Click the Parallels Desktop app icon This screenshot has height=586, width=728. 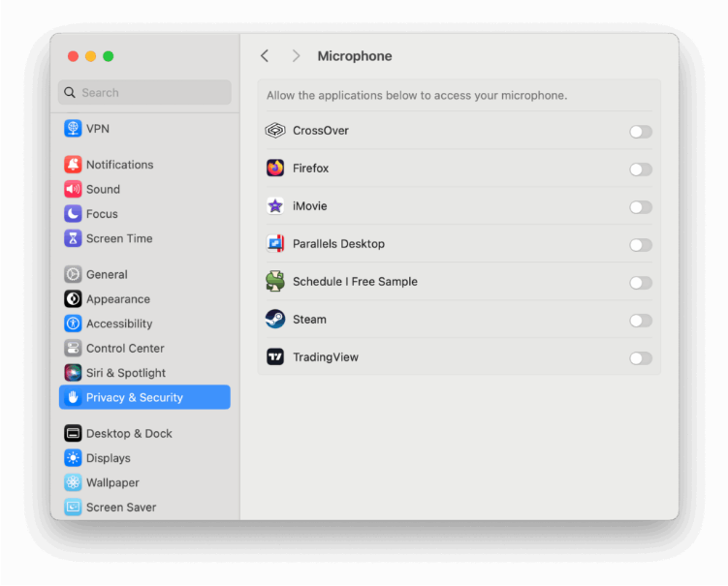point(275,243)
